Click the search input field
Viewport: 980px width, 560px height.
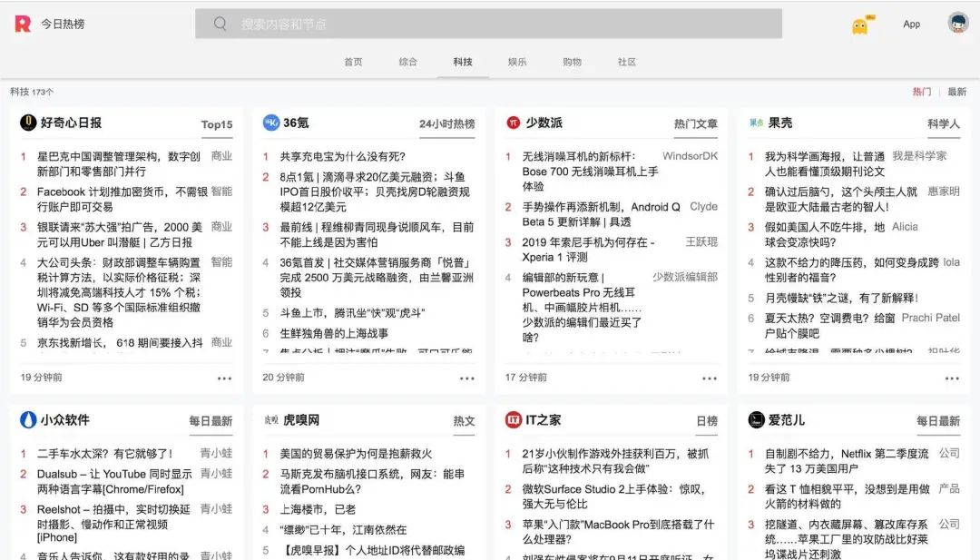488,24
